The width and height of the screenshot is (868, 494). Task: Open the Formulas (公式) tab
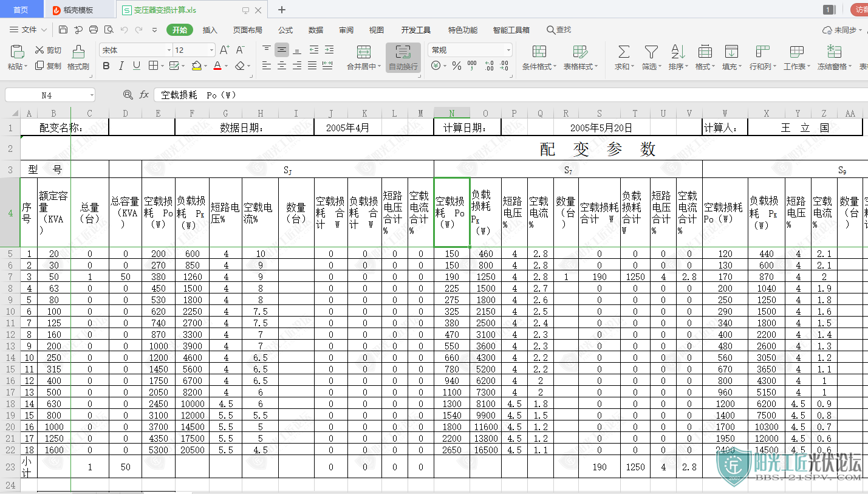[285, 30]
